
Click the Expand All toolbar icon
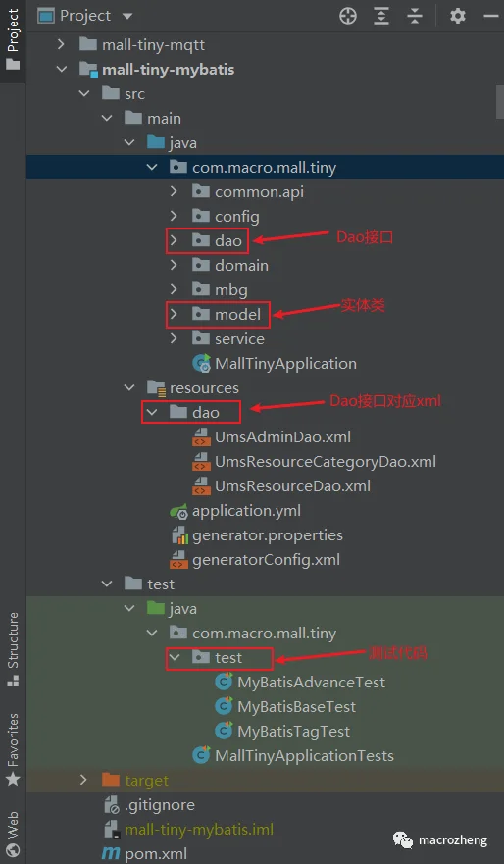(381, 16)
